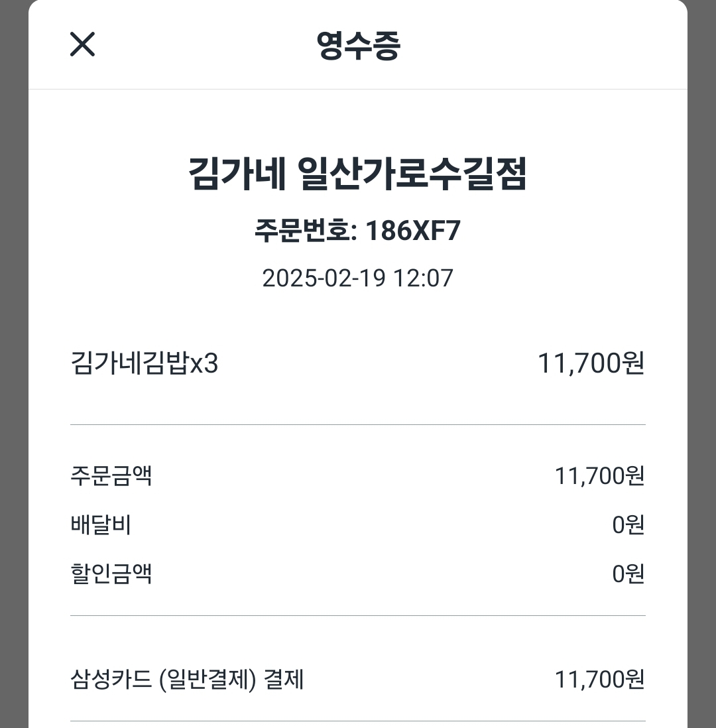Click the divider line below the 삼성카드 row
Screen dimensions: 716x728
tap(358, 721)
